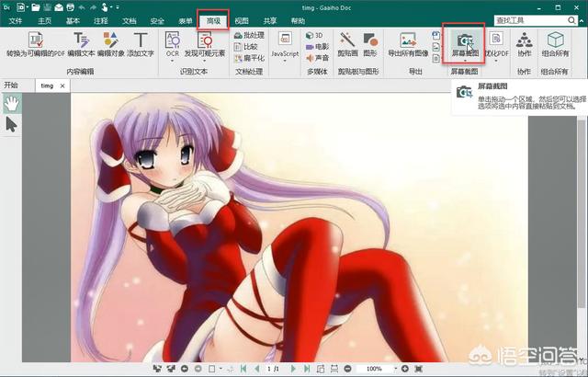
Task: Expand the Screen Capture dropdown arrow
Action: pos(465,61)
